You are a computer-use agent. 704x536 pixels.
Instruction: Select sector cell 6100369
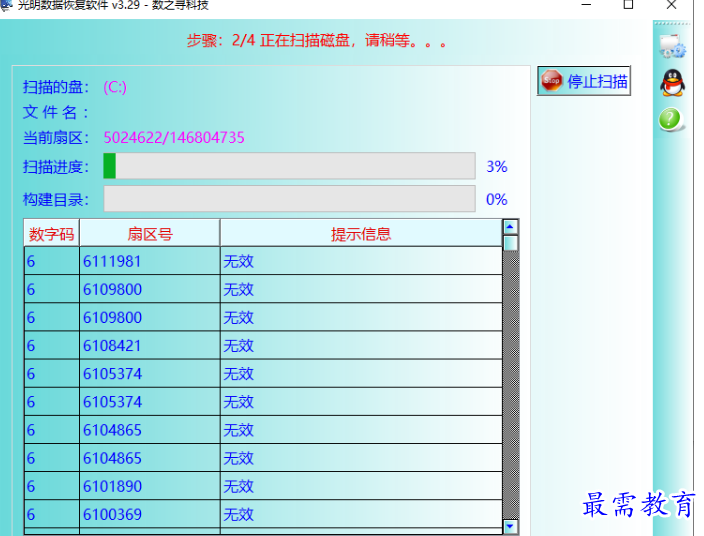click(150, 514)
